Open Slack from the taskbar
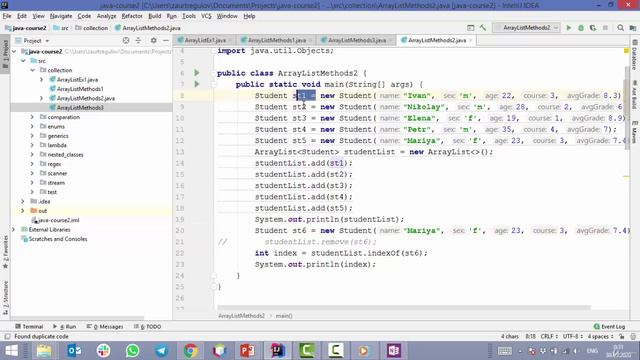The height and width of the screenshot is (360, 640). (103, 351)
